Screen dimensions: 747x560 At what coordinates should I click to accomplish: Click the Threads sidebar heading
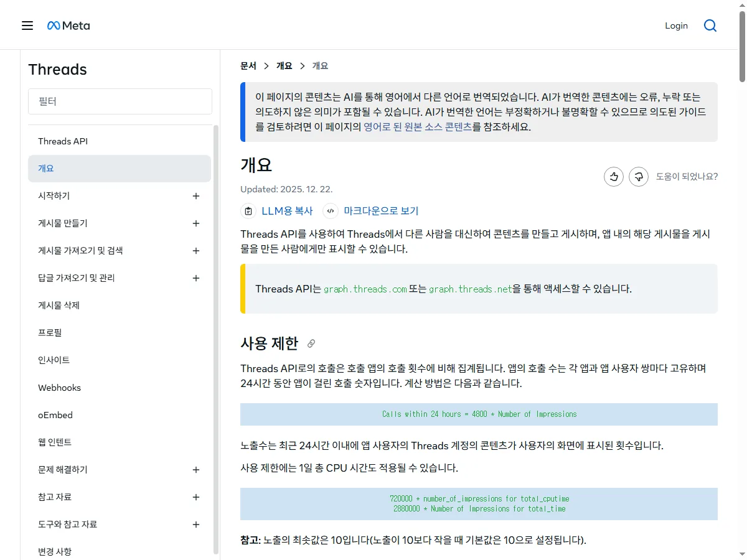(x=57, y=70)
